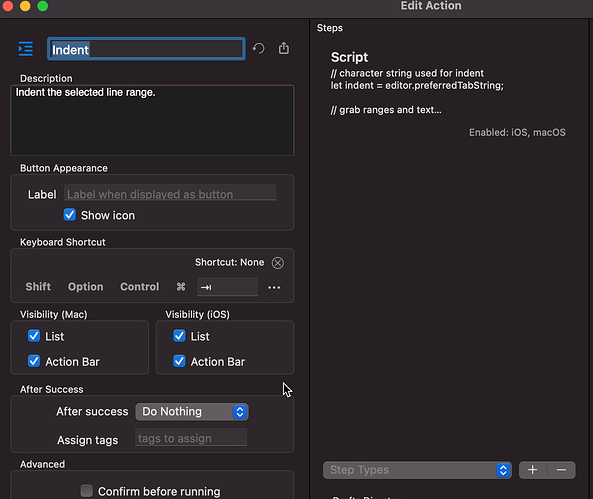Add a step with the plus button

[532, 470]
